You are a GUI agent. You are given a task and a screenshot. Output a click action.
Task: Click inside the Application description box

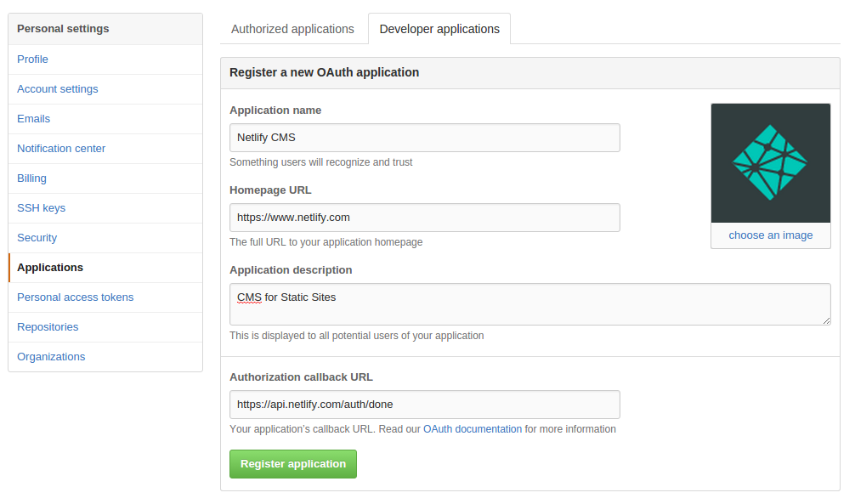[529, 303]
